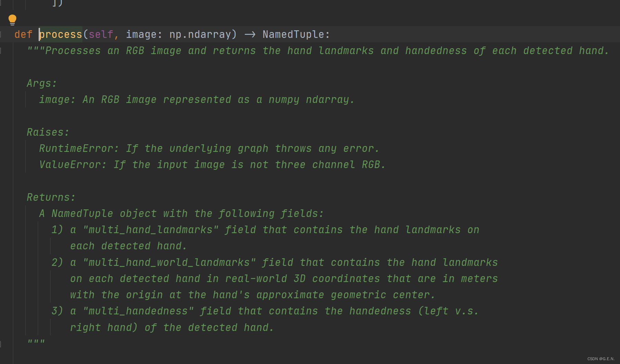Click the image parameter name

point(141,34)
